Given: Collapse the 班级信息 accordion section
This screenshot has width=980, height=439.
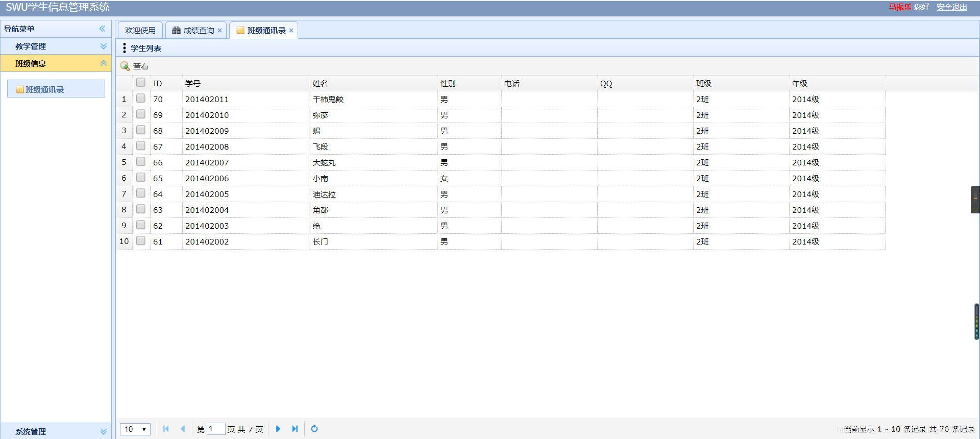Looking at the screenshot, I should [104, 63].
